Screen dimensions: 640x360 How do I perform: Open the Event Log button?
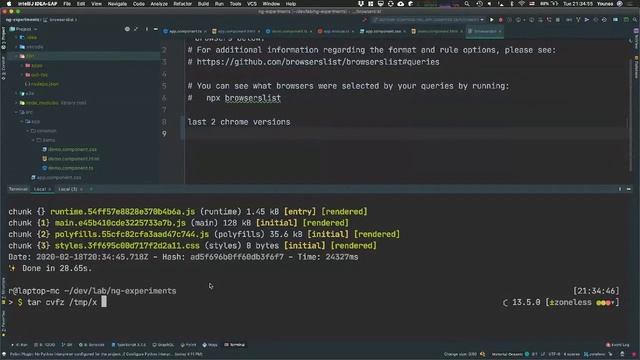[x=618, y=345]
